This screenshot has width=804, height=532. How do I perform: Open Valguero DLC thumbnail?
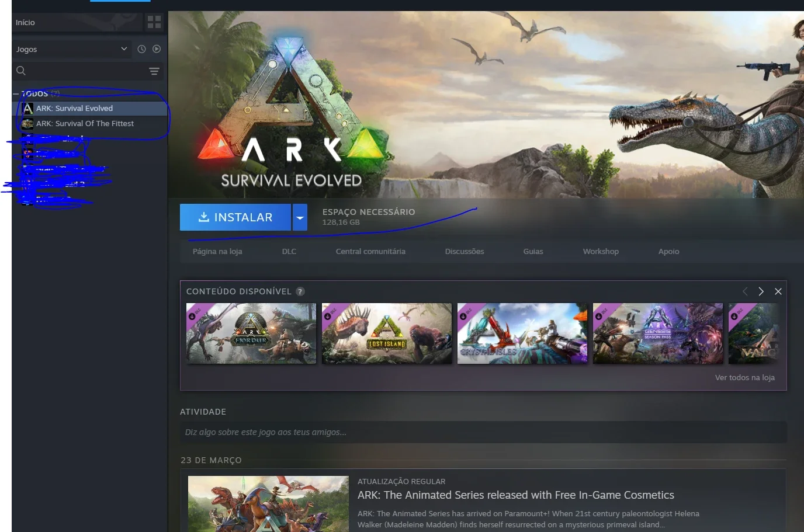(754, 333)
